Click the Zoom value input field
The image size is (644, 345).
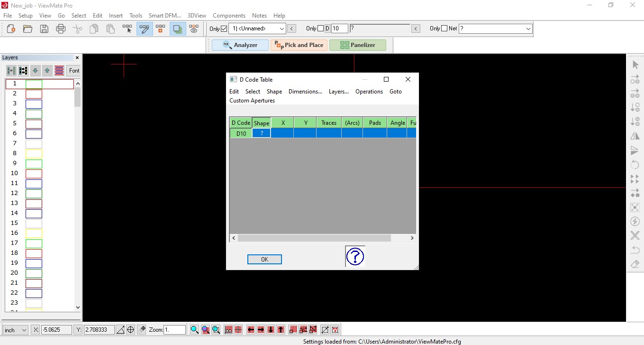coord(174,330)
